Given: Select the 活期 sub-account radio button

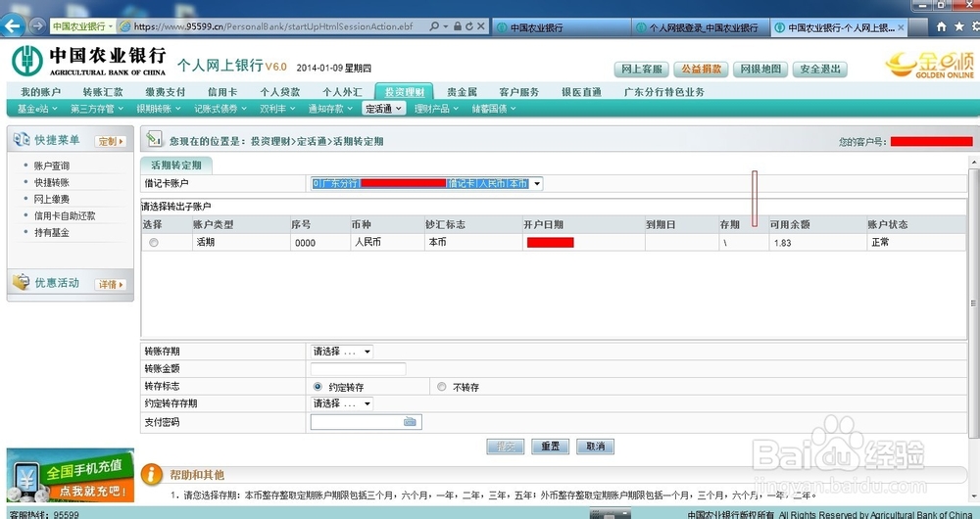Looking at the screenshot, I should 154,242.
